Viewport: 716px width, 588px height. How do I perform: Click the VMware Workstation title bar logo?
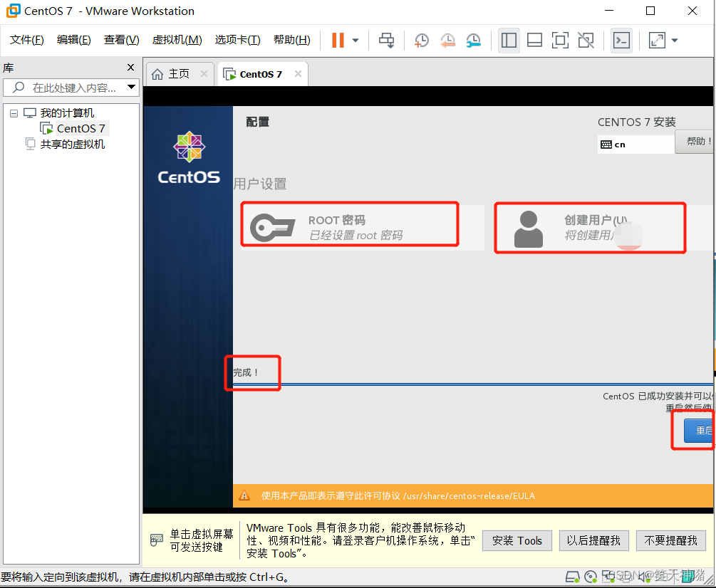pyautogui.click(x=13, y=11)
